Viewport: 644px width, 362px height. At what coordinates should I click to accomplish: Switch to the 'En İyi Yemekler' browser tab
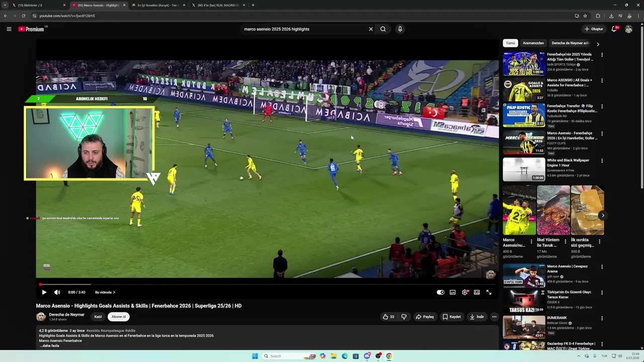[x=158, y=5]
